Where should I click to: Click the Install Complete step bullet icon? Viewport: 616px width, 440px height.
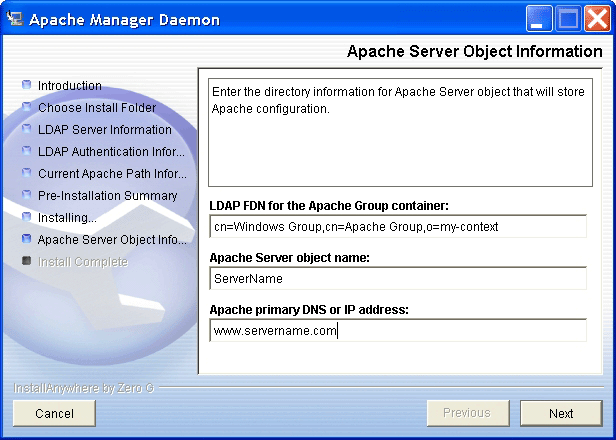tap(26, 260)
